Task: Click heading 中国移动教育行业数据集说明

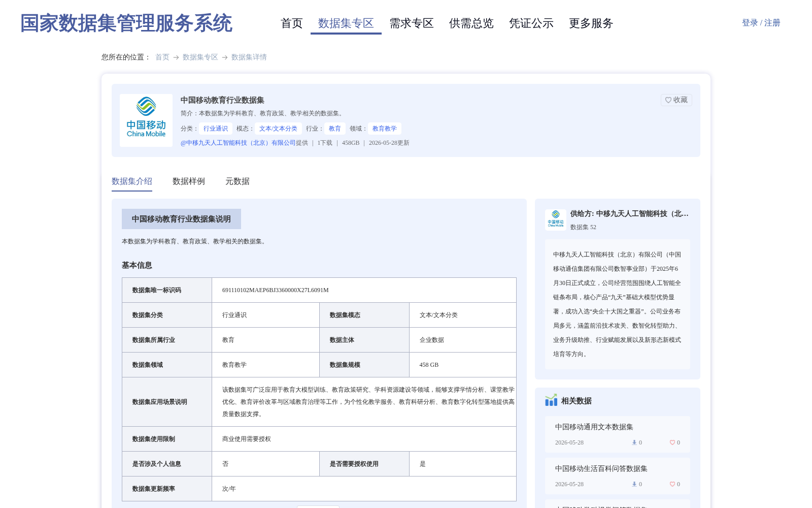Action: click(x=181, y=219)
